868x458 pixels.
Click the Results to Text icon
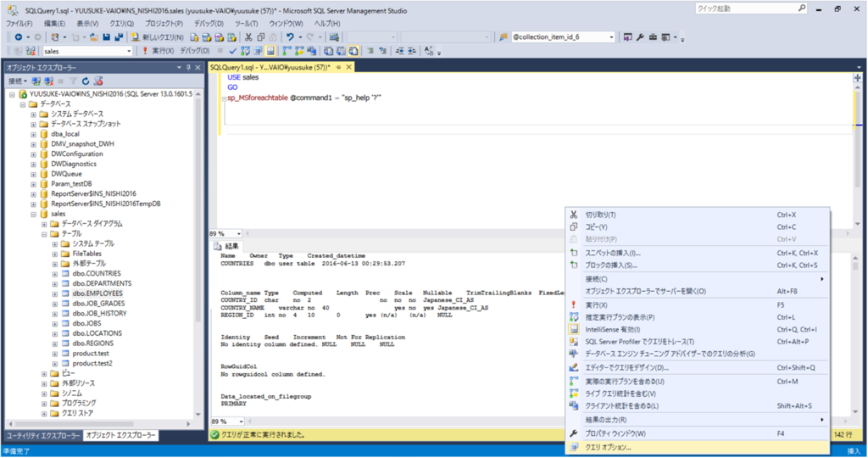click(328, 51)
